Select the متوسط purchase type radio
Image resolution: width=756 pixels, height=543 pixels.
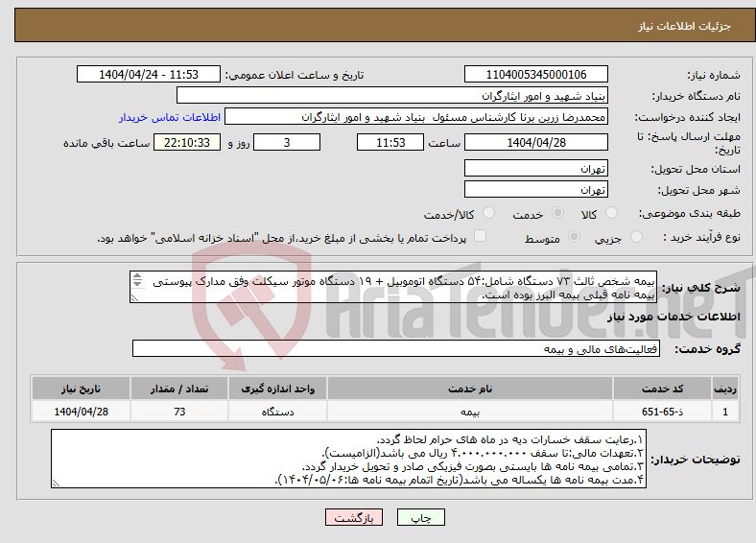point(575,236)
